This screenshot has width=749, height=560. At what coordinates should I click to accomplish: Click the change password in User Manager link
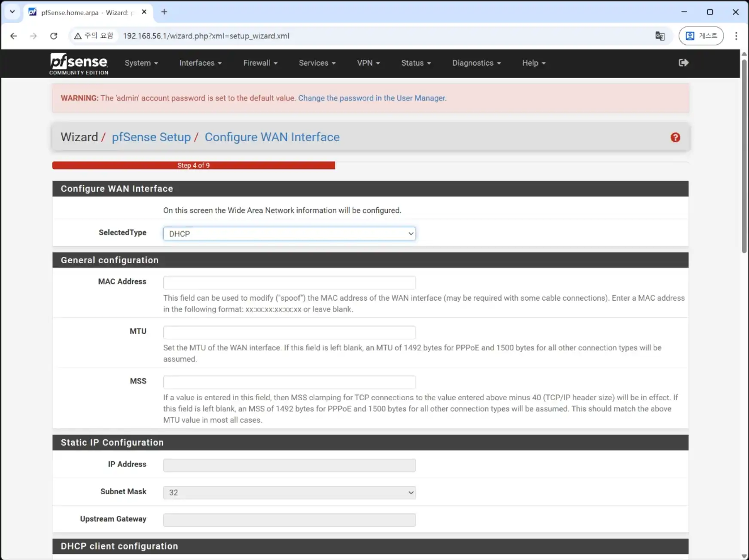click(372, 98)
